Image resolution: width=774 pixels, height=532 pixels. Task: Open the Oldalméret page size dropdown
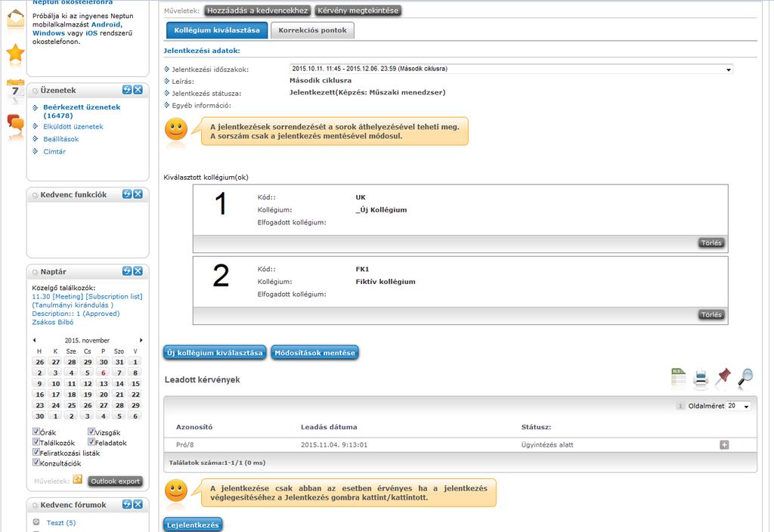(x=738, y=406)
